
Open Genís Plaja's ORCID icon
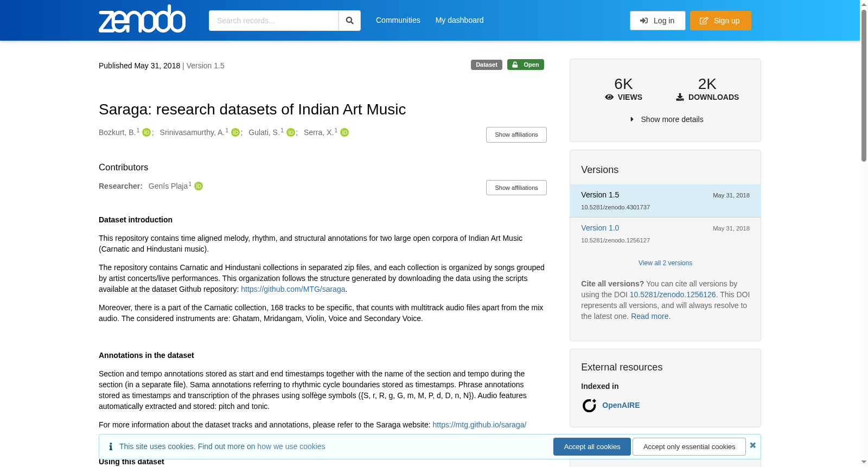click(199, 186)
